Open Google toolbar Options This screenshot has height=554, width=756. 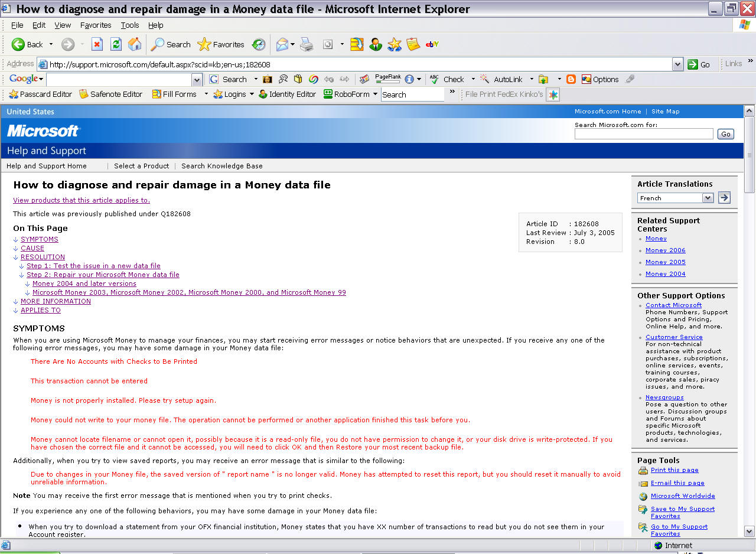[600, 79]
